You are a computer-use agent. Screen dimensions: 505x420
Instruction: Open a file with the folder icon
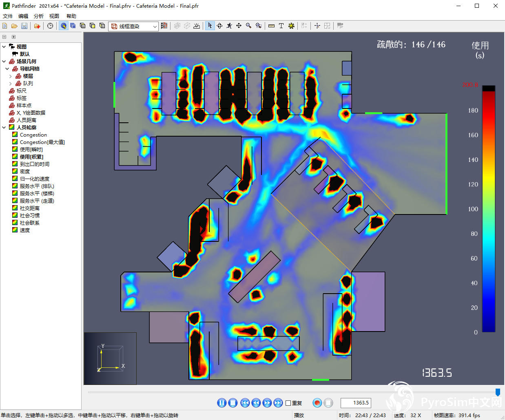coord(14,26)
